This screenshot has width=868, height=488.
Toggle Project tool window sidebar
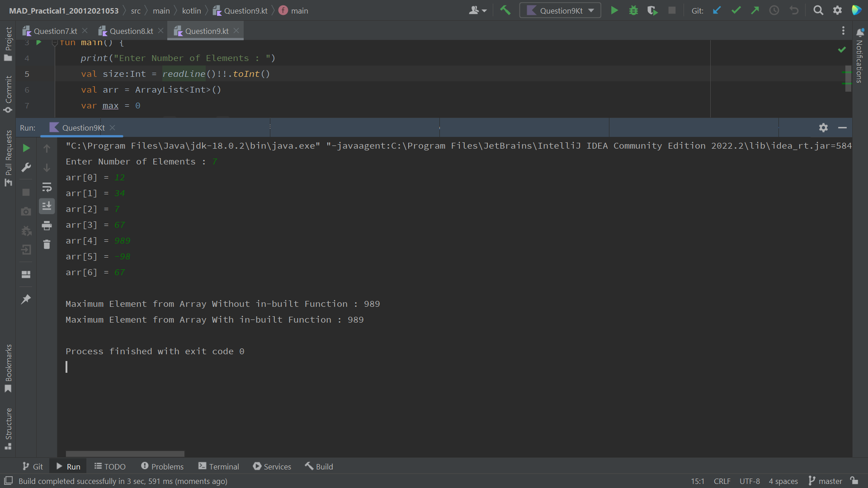[8, 44]
